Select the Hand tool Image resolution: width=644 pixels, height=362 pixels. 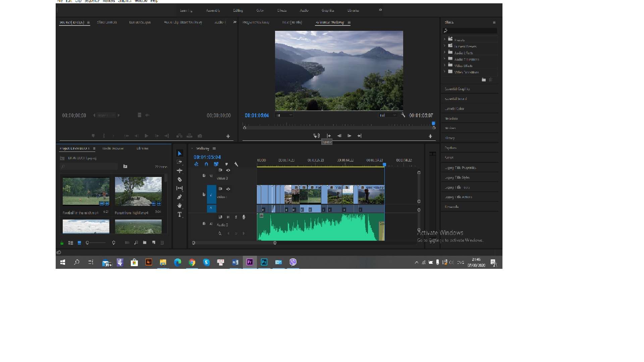coord(179,205)
